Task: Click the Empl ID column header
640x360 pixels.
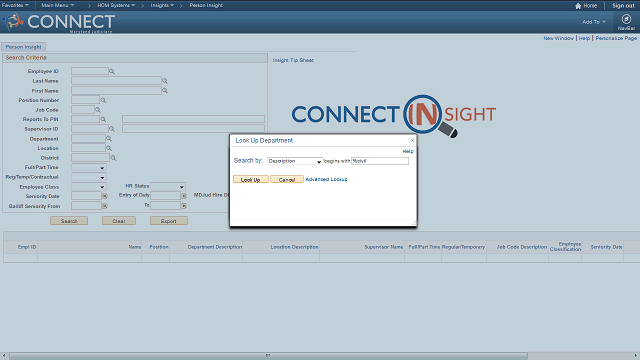Action: tap(27, 247)
